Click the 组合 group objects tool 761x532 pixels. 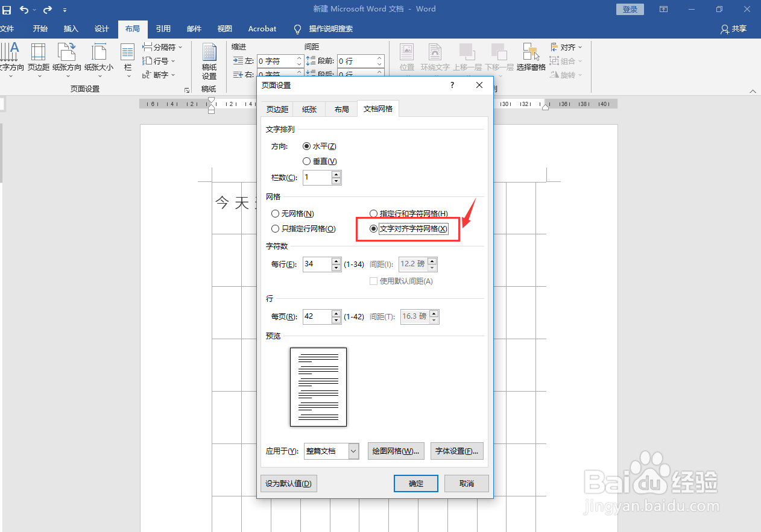[x=566, y=61]
